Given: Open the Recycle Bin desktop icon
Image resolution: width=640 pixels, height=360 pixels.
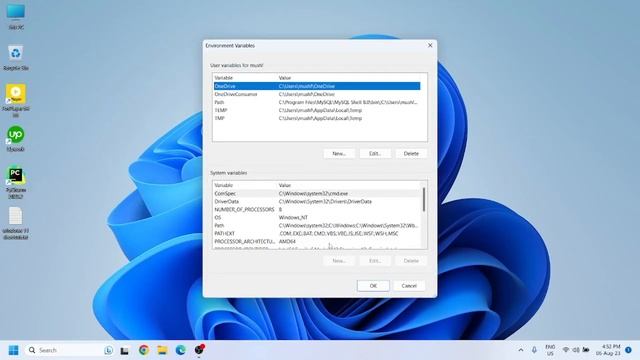Looking at the screenshot, I should [x=16, y=57].
